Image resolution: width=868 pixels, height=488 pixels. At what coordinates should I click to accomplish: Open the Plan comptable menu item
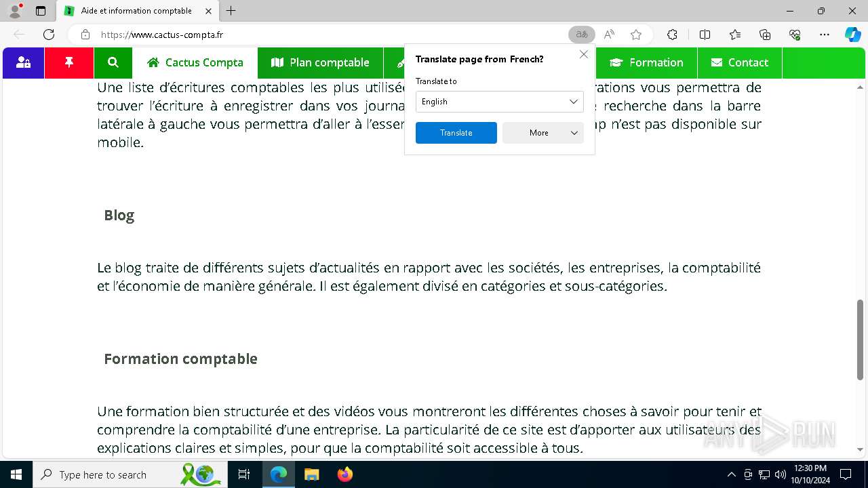[320, 62]
